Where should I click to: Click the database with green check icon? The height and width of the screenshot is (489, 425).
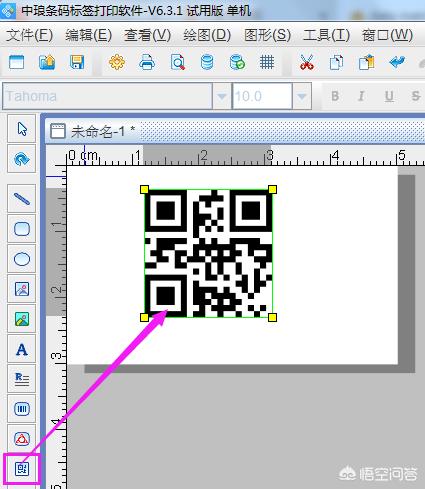(237, 62)
